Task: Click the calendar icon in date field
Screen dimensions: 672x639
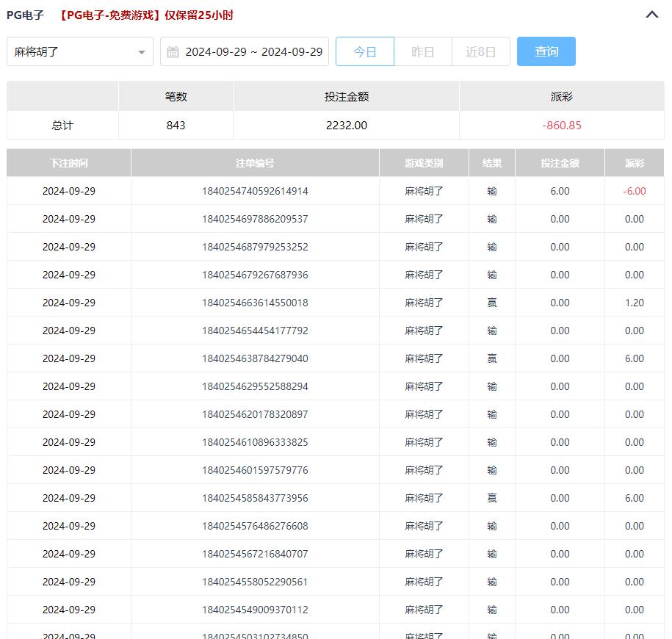Action: pos(173,52)
